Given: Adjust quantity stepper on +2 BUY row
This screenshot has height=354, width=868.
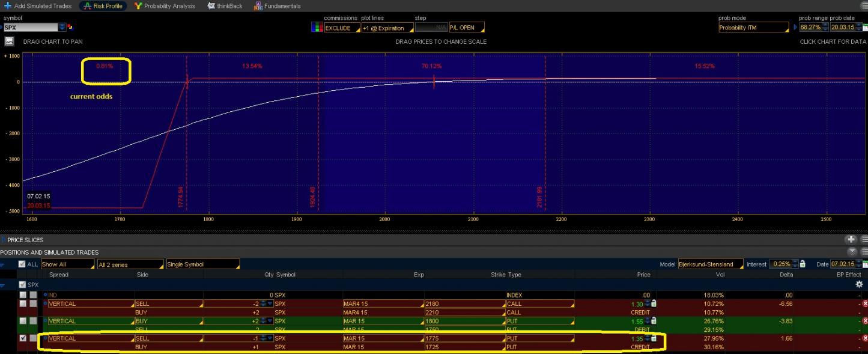Looking at the screenshot, I should pos(263,321).
